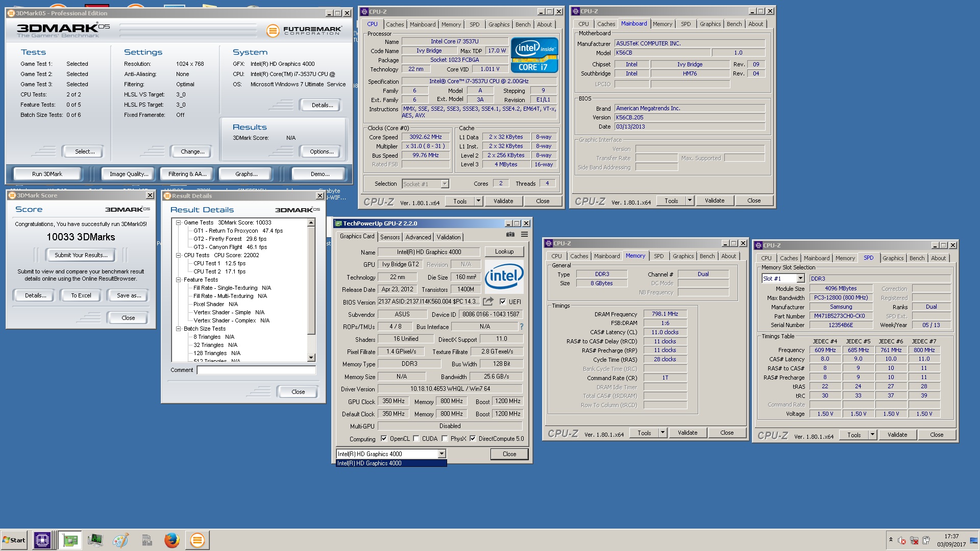Toggle the CUDA checkbox
980x551 pixels.
pos(416,438)
